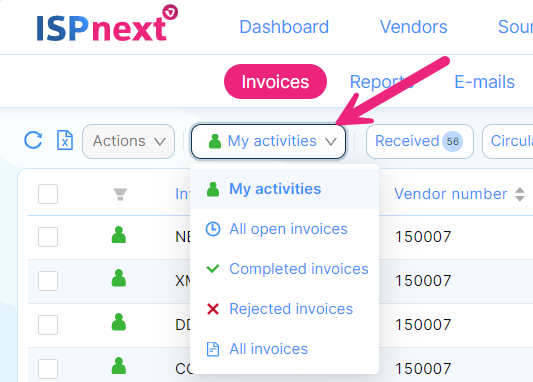The image size is (533, 382).
Task: Sort by Vendor number arrows
Action: pos(520,194)
